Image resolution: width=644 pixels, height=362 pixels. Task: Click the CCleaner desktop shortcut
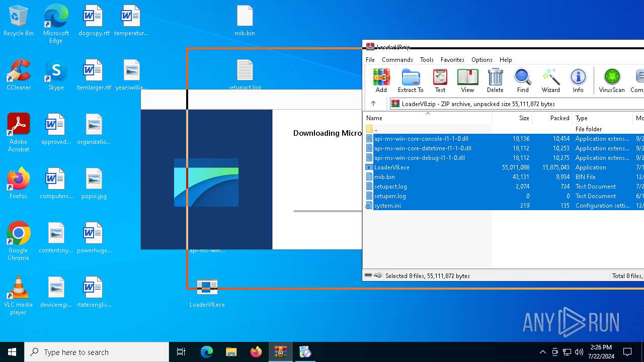pyautogui.click(x=19, y=75)
